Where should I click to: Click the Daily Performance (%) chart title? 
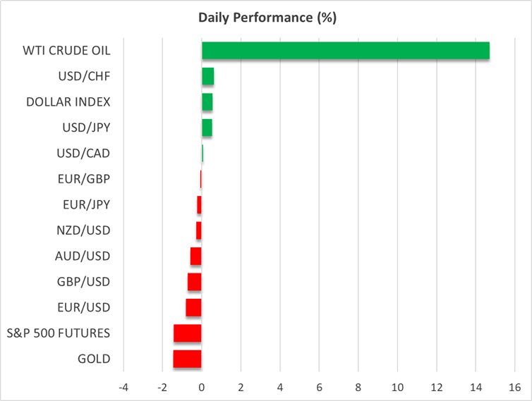click(x=266, y=18)
